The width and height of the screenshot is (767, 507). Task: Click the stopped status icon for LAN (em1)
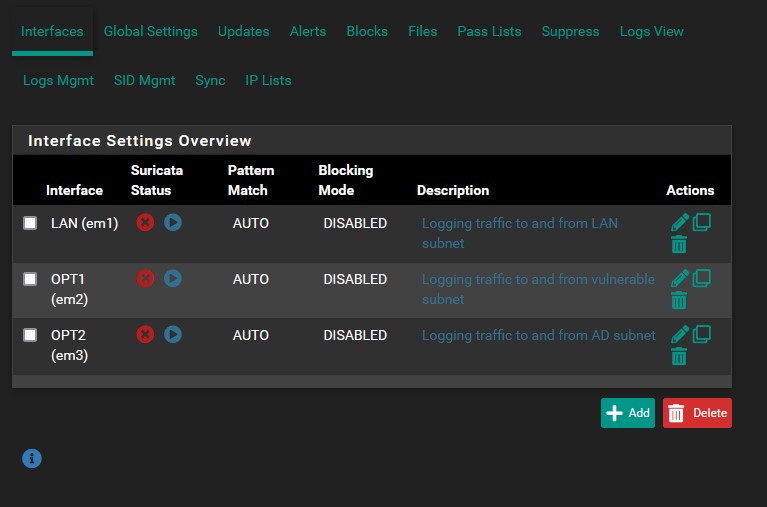point(145,223)
